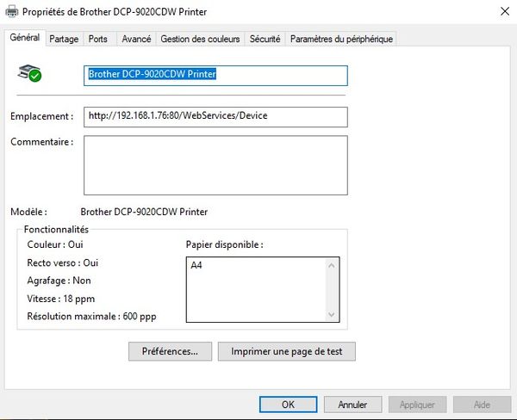Click the 'Agrafage : Non' text
This screenshot has width=517, height=420.
59,281
